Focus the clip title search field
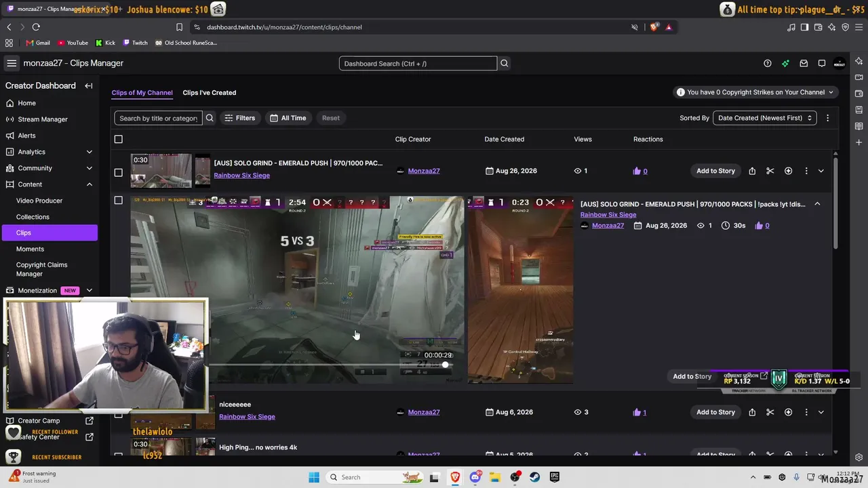The image size is (868, 488). point(158,118)
